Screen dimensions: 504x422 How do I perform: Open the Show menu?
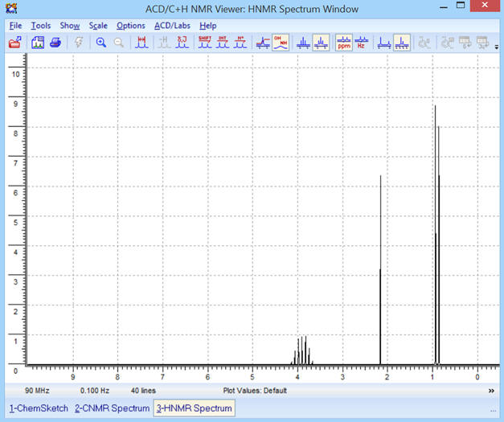pos(70,26)
